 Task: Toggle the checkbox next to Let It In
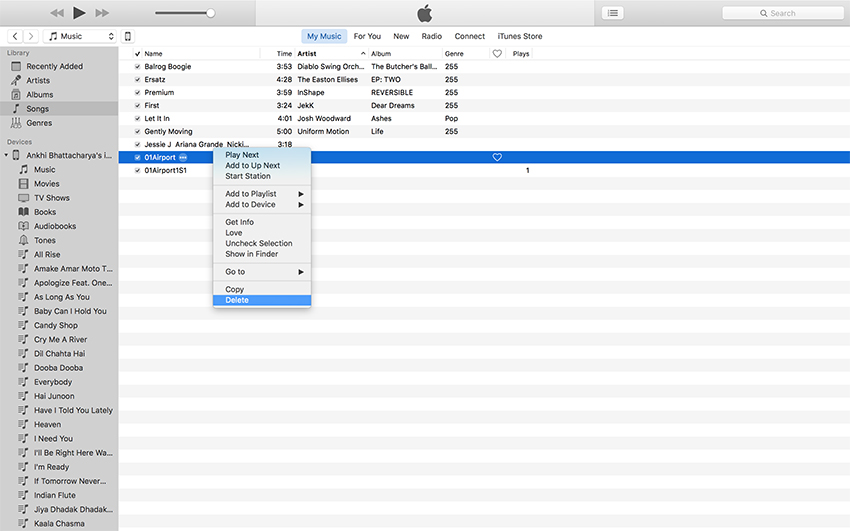138,118
